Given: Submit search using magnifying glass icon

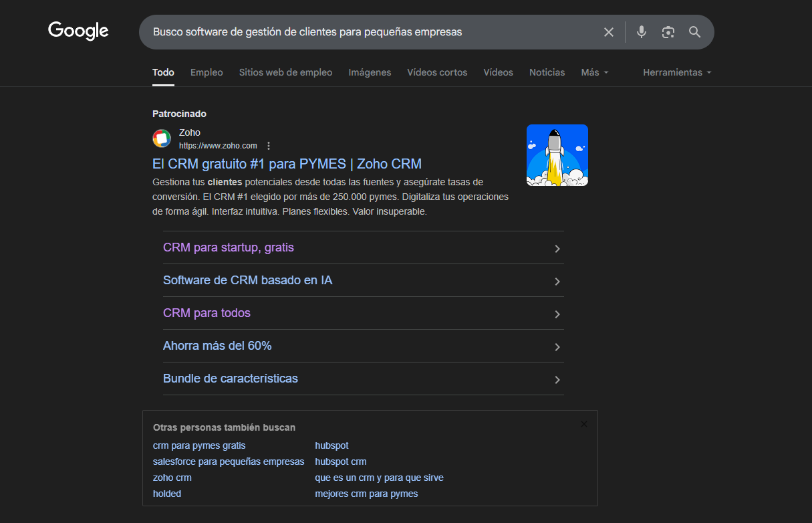Looking at the screenshot, I should [695, 32].
